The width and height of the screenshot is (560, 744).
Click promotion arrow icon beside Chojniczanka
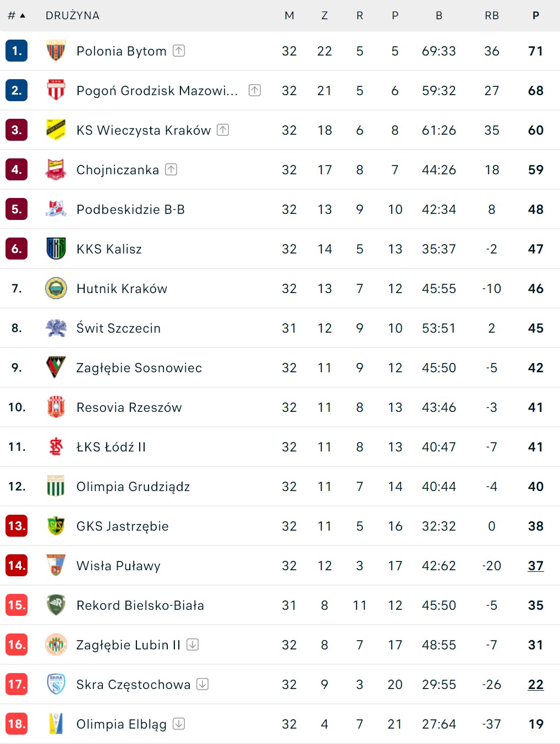(171, 169)
